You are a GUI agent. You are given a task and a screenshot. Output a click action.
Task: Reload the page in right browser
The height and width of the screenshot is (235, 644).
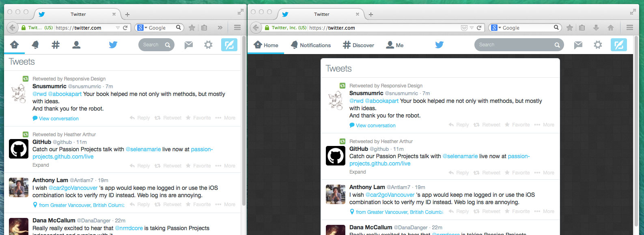tap(479, 28)
